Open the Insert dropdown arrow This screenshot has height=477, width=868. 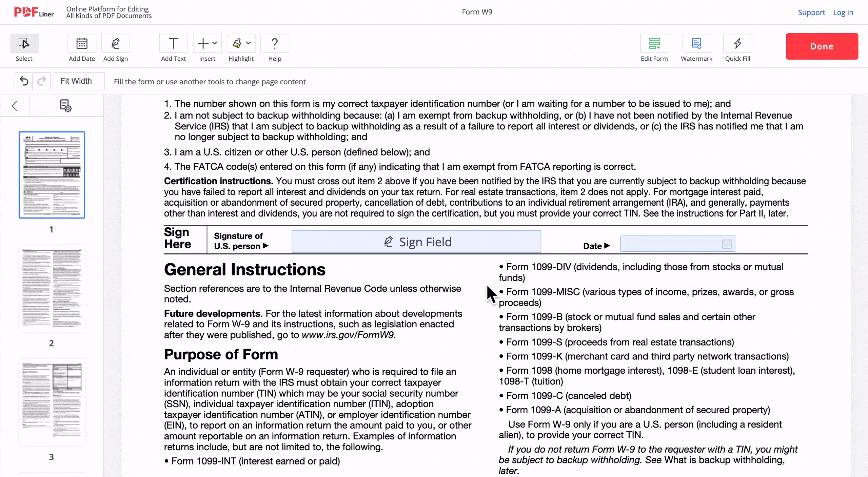(x=215, y=43)
